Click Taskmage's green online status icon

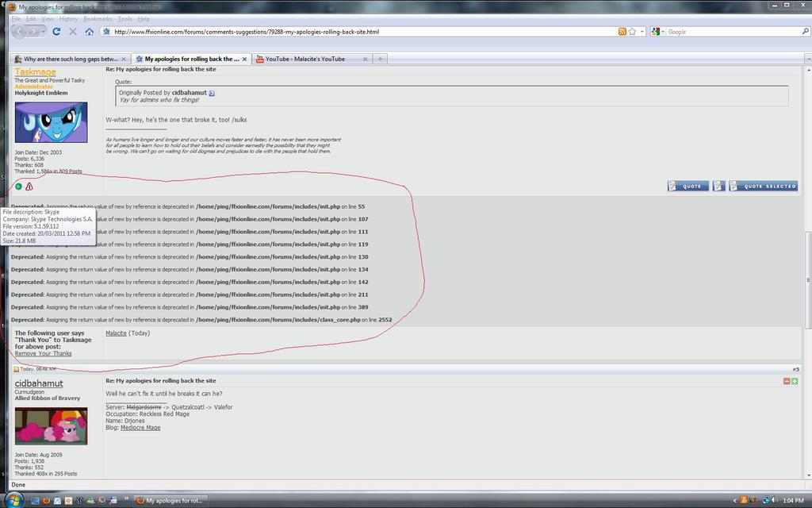[19, 187]
